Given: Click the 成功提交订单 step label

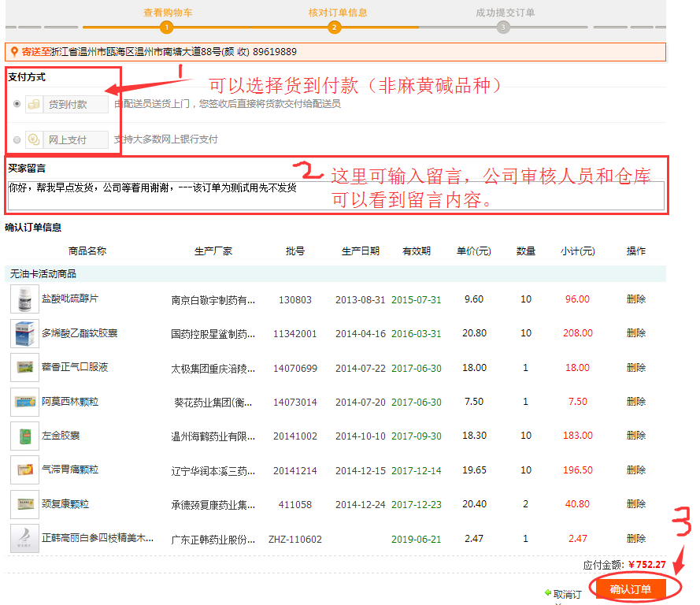Looking at the screenshot, I should point(506,13).
